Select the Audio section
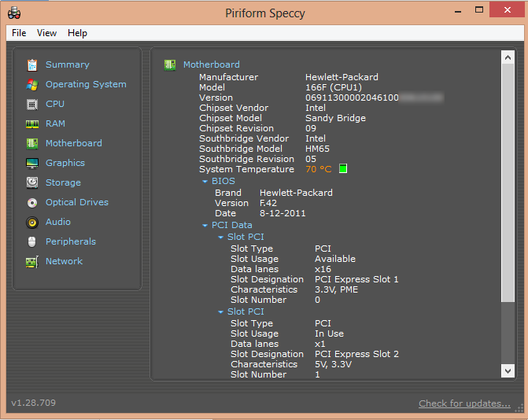The image size is (528, 420). click(58, 222)
